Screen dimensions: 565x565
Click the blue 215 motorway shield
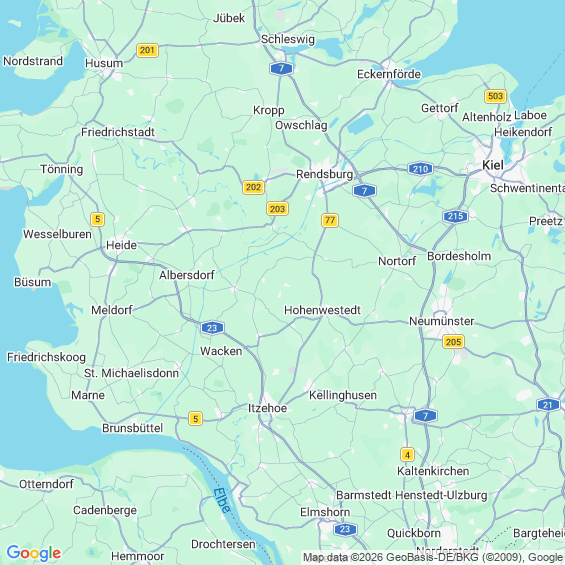click(455, 217)
